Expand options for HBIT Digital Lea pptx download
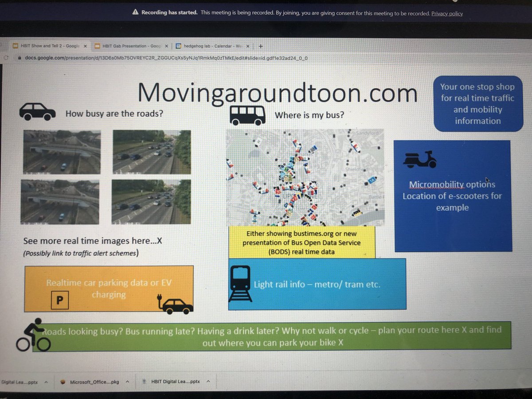Screen dimensions: 532x399 pos(208,381)
